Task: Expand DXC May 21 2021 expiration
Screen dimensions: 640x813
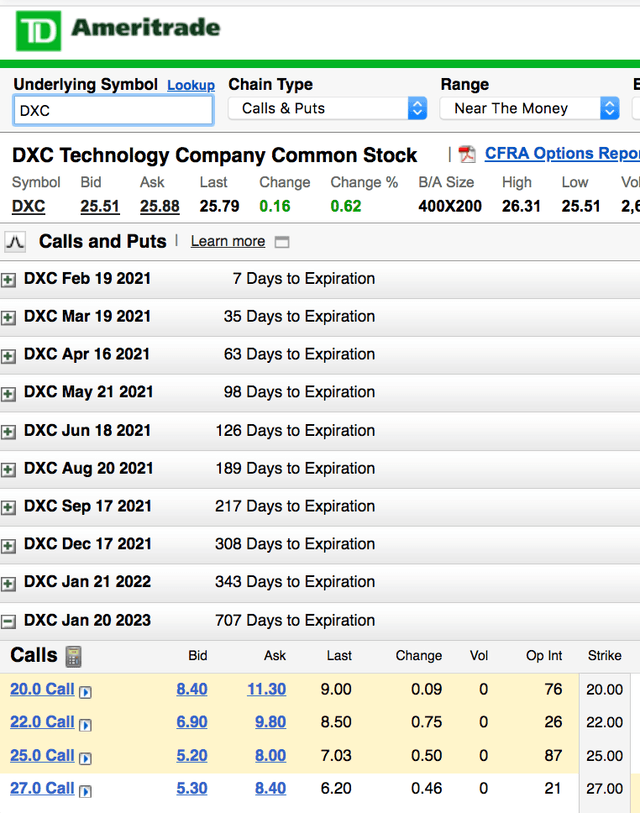Action: 8,394
